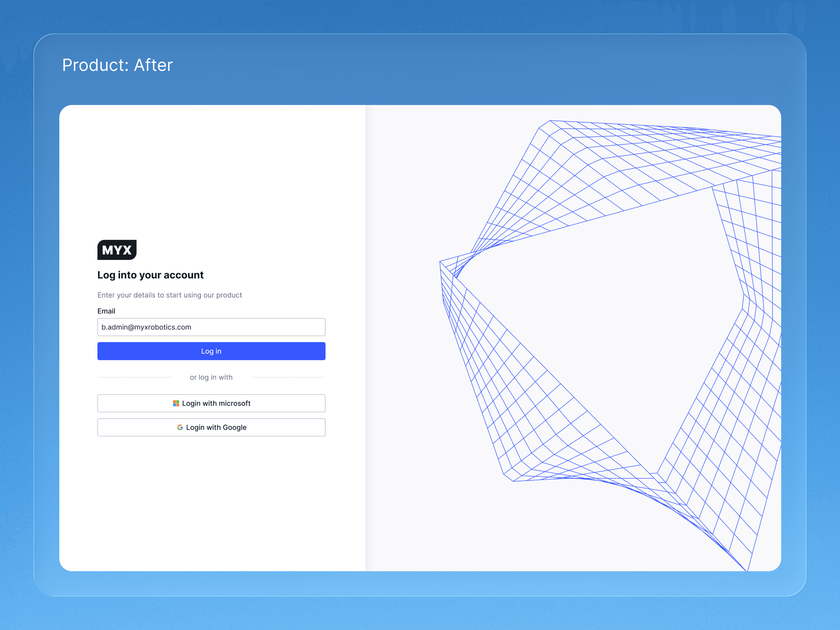The height and width of the screenshot is (630, 840).
Task: Click the b.admin@myxrobotics.com address text
Action: click(146, 327)
